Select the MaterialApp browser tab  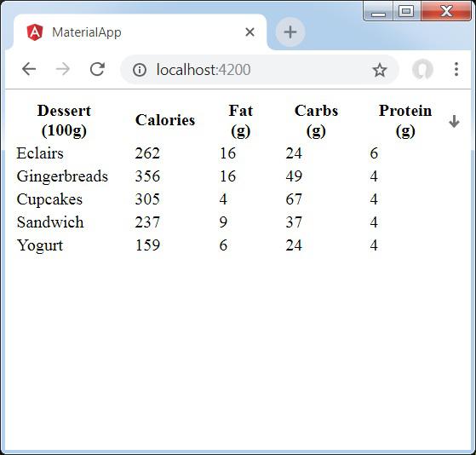click(x=140, y=32)
